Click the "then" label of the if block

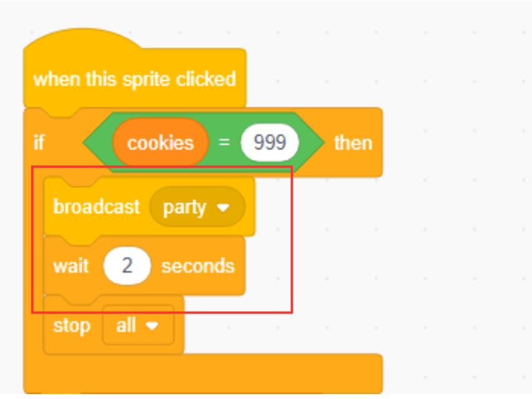(353, 143)
